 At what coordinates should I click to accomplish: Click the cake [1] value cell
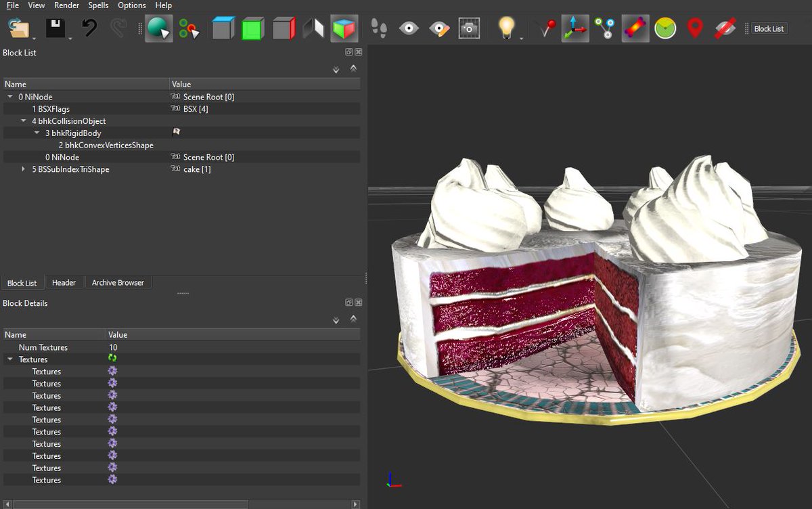click(265, 169)
